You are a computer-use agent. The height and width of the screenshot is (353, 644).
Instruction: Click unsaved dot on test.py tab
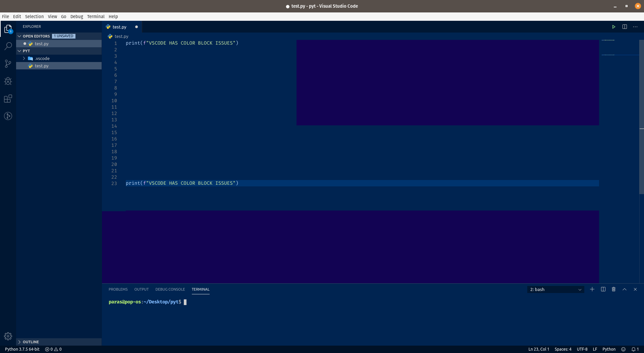(137, 27)
